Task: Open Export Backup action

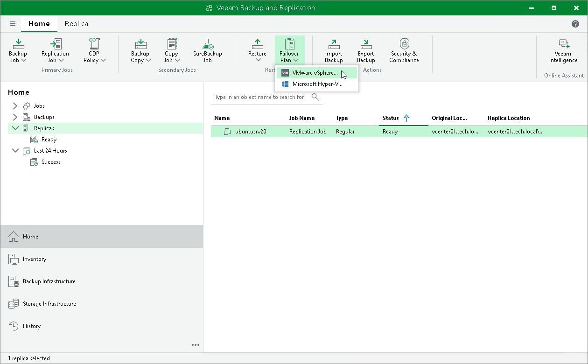Action: [366, 51]
